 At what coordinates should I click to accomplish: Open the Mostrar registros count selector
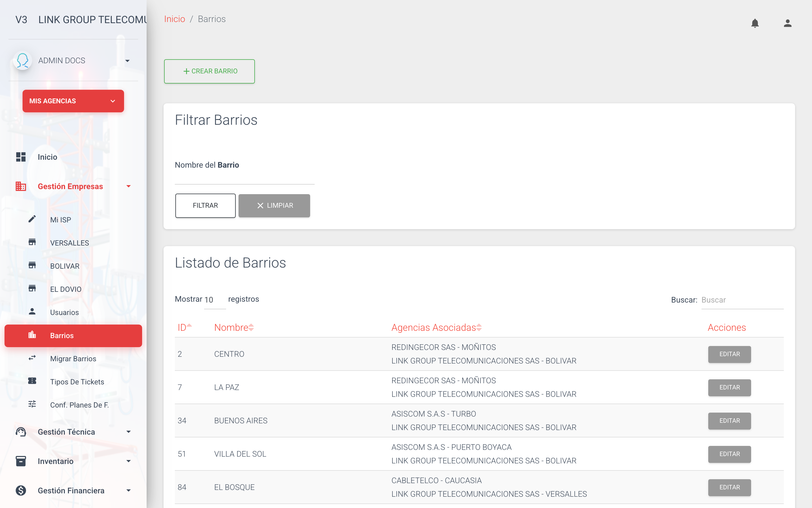[215, 300]
